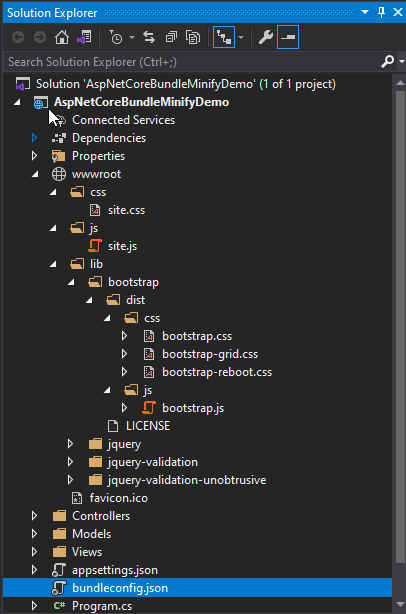406x614 pixels.
Task: Click Sync with Active Document icon
Action: coord(149,38)
